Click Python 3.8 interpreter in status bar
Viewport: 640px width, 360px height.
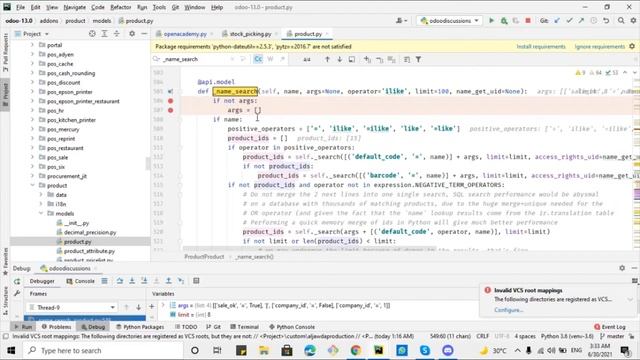pos(567,336)
